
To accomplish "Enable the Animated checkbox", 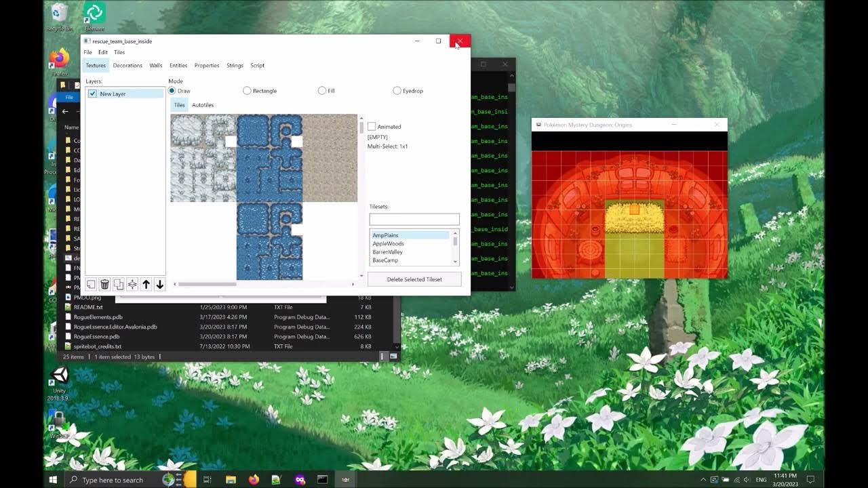I will [372, 127].
